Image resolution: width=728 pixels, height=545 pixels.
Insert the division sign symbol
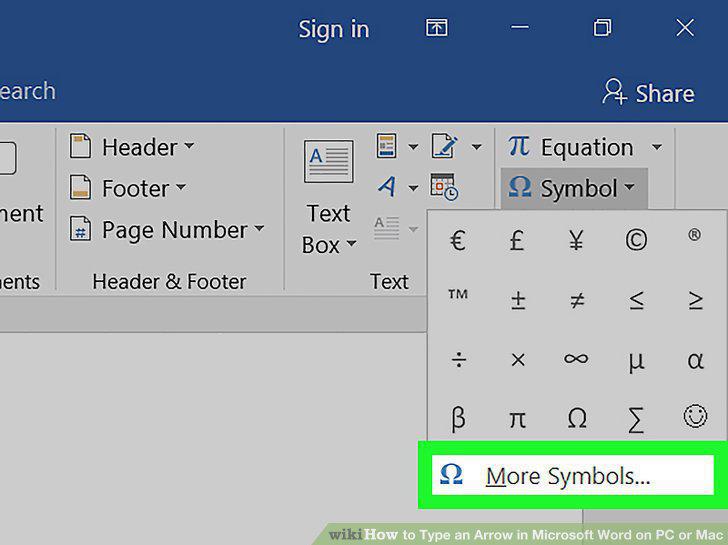point(459,360)
